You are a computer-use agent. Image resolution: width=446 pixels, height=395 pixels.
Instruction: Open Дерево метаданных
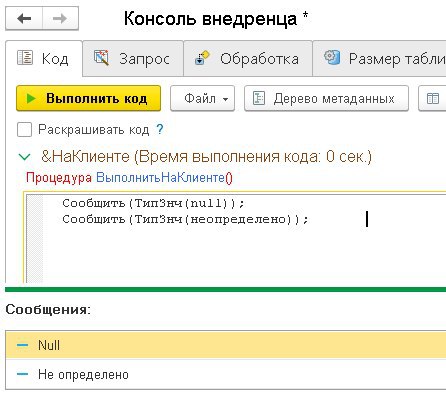(326, 98)
